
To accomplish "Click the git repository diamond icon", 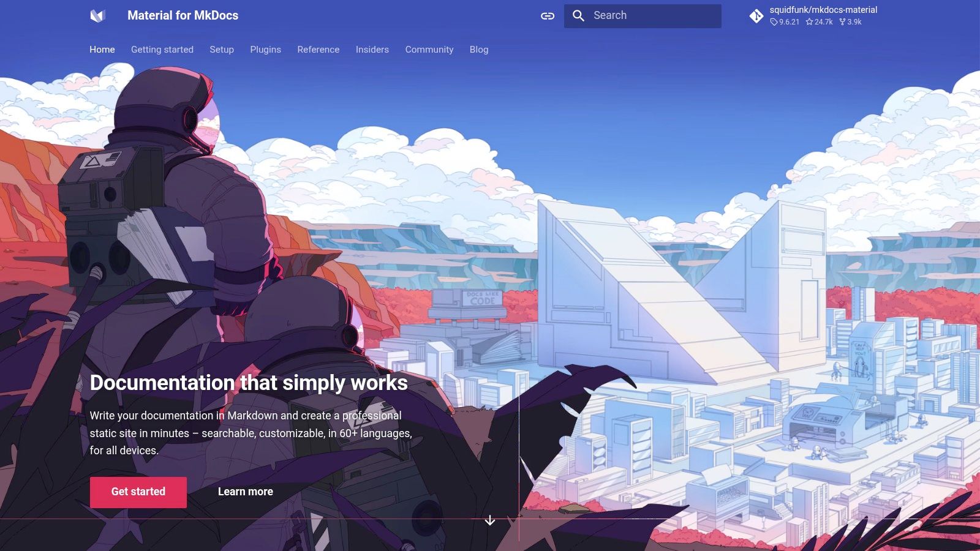I will click(x=756, y=16).
